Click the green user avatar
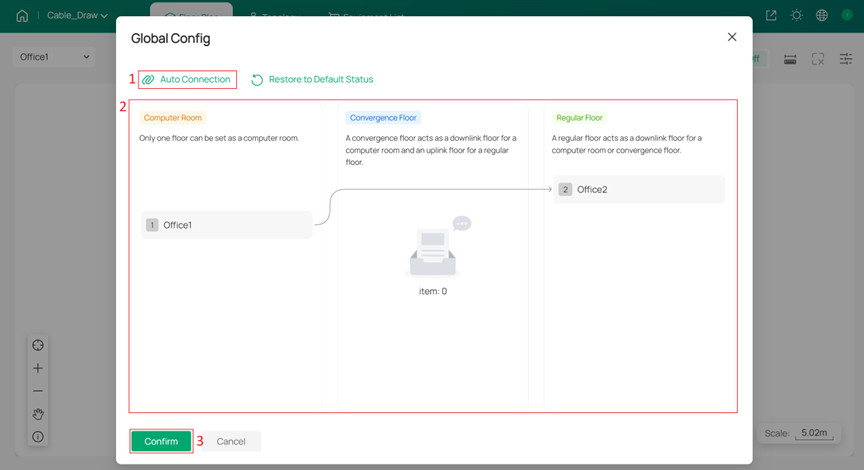The width and height of the screenshot is (864, 470). [x=847, y=15]
